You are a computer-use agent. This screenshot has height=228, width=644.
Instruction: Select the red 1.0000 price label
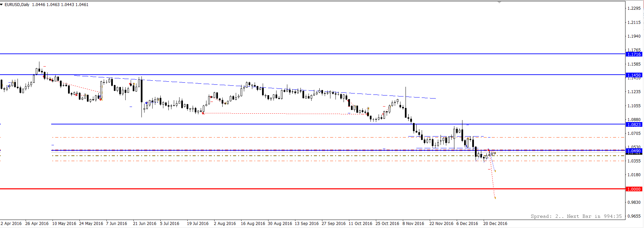[634, 189]
